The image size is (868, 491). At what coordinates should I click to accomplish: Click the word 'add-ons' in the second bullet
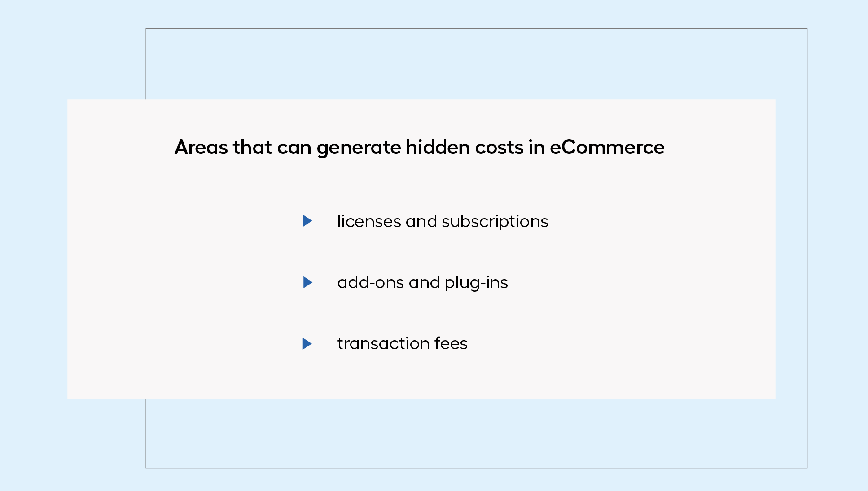[x=371, y=282]
